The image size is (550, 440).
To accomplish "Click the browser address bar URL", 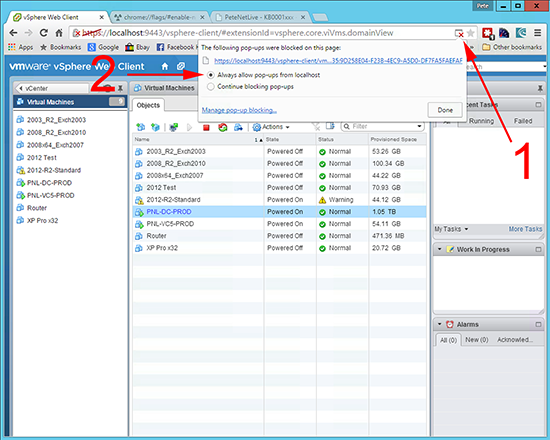I will tap(251, 33).
